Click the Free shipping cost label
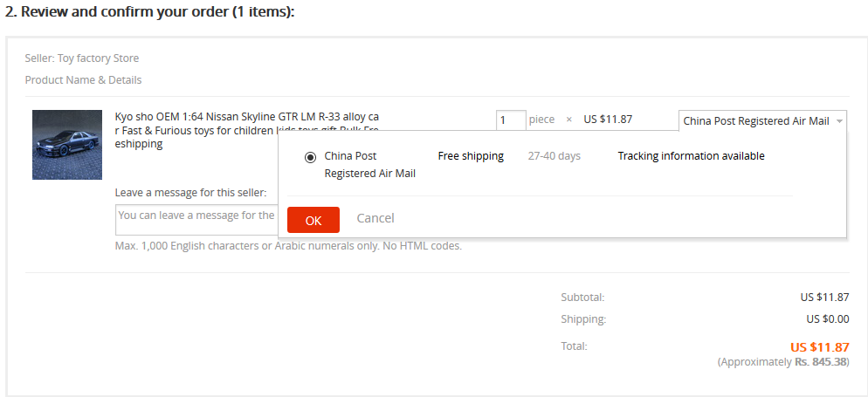Viewport: 868px width, 397px height. pos(471,156)
